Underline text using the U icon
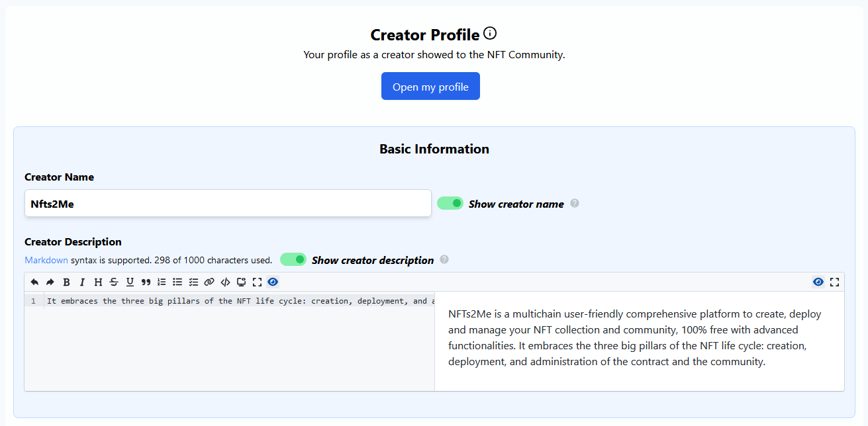Viewport: 868px width, 426px height. coord(130,282)
